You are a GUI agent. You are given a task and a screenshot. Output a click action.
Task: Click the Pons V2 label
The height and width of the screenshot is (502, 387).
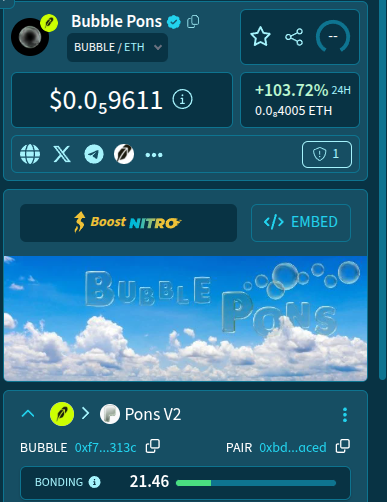[x=153, y=414]
